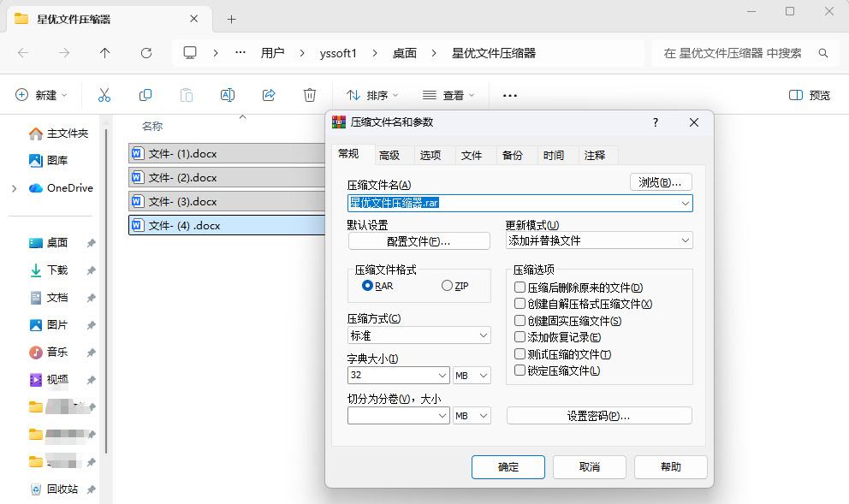Go up one folder level arrow
Viewport: 849px width, 504px height.
105,53
